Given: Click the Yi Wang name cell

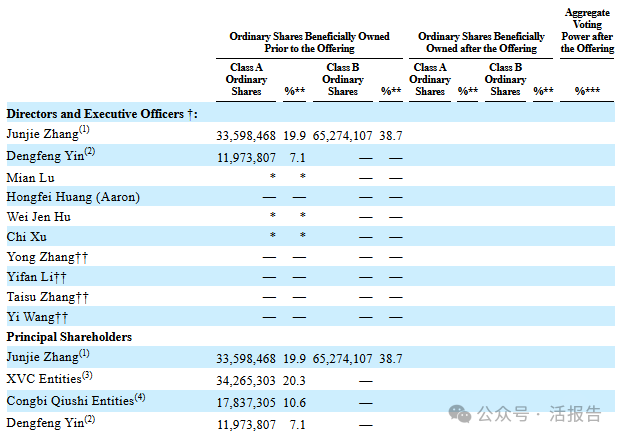Looking at the screenshot, I should pyautogui.click(x=37, y=317).
